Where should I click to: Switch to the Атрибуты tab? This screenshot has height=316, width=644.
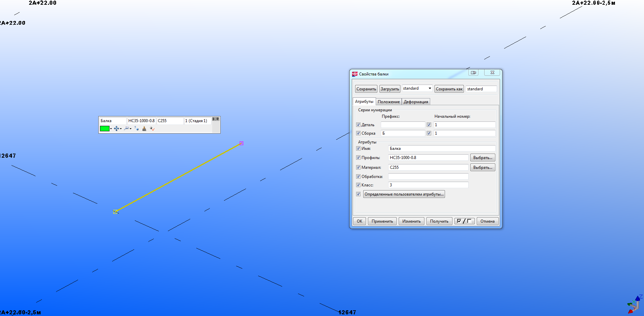364,101
